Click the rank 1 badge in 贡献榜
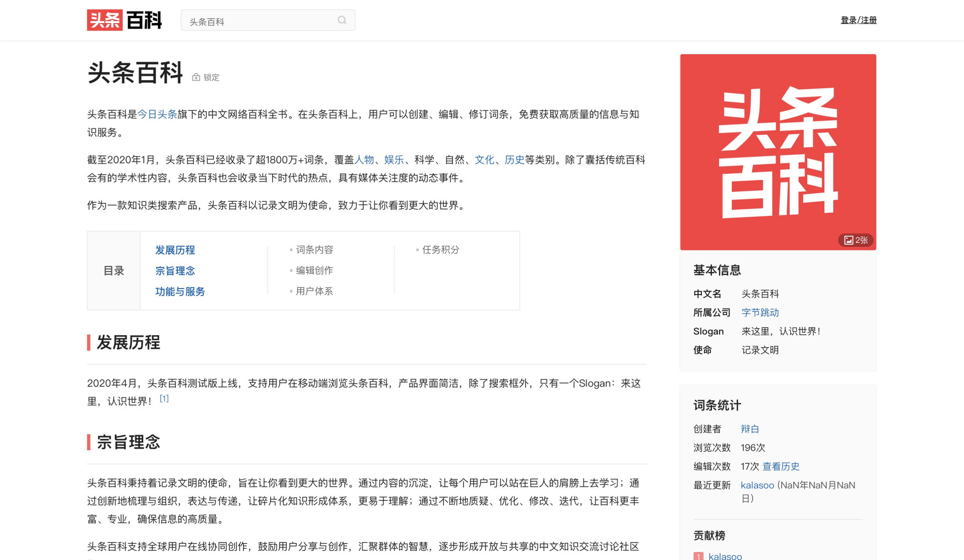 tap(698, 555)
